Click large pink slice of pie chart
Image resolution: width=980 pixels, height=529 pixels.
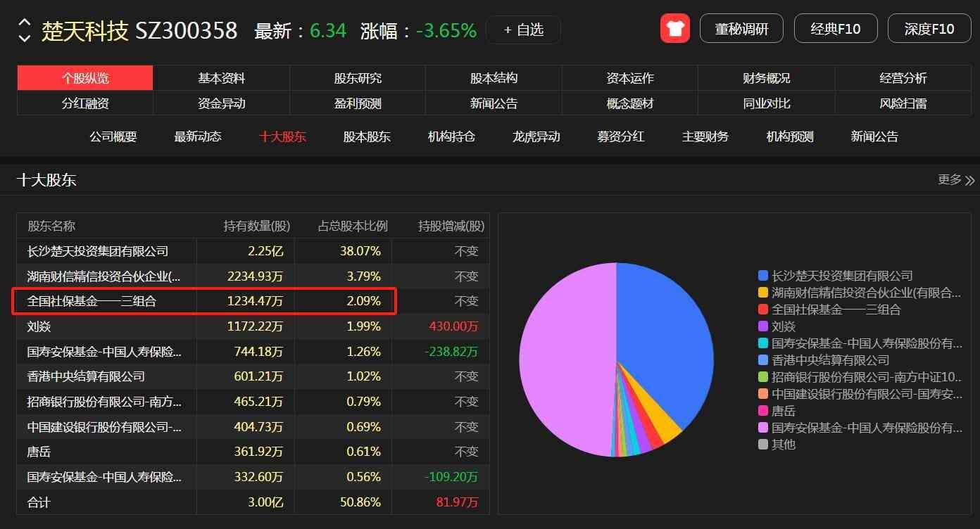(563, 359)
